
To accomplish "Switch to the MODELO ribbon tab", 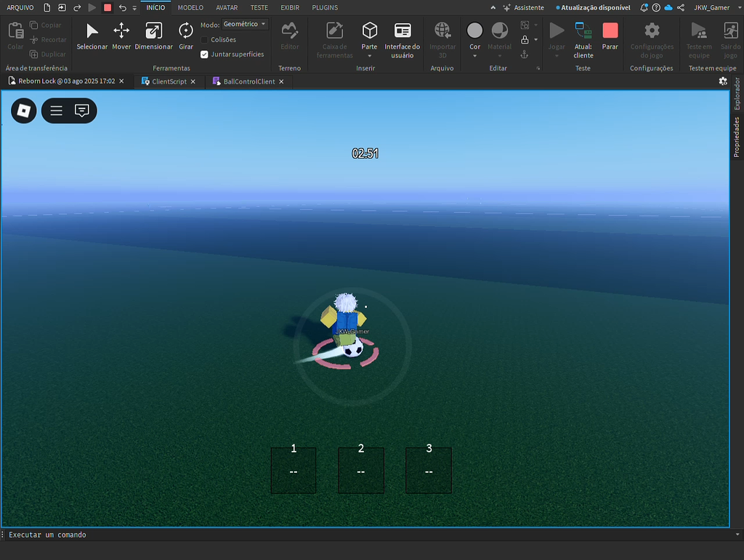I will pyautogui.click(x=190, y=7).
